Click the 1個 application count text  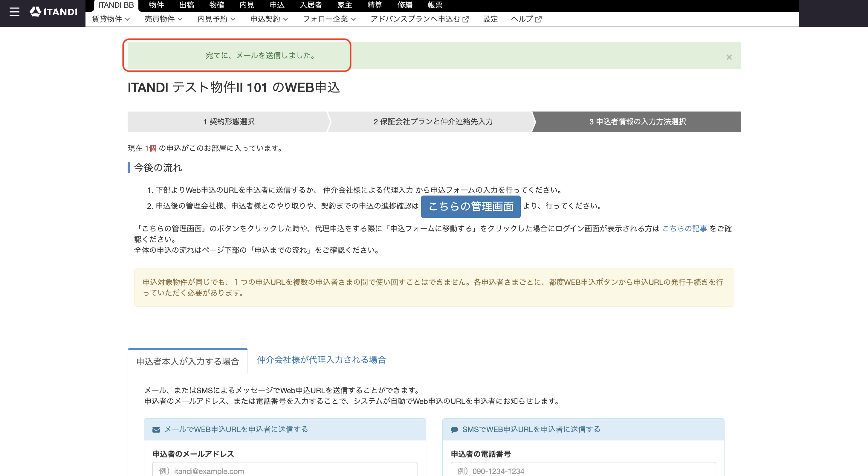pyautogui.click(x=151, y=148)
